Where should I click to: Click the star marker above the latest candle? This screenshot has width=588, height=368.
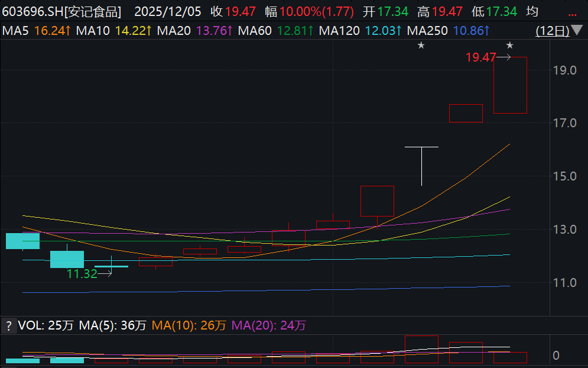tap(510, 46)
